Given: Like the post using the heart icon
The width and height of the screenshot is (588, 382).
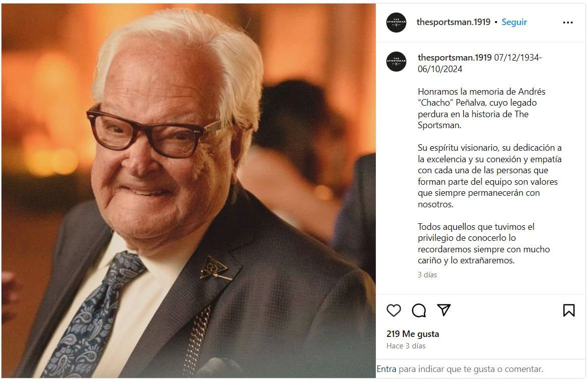Looking at the screenshot, I should (393, 310).
